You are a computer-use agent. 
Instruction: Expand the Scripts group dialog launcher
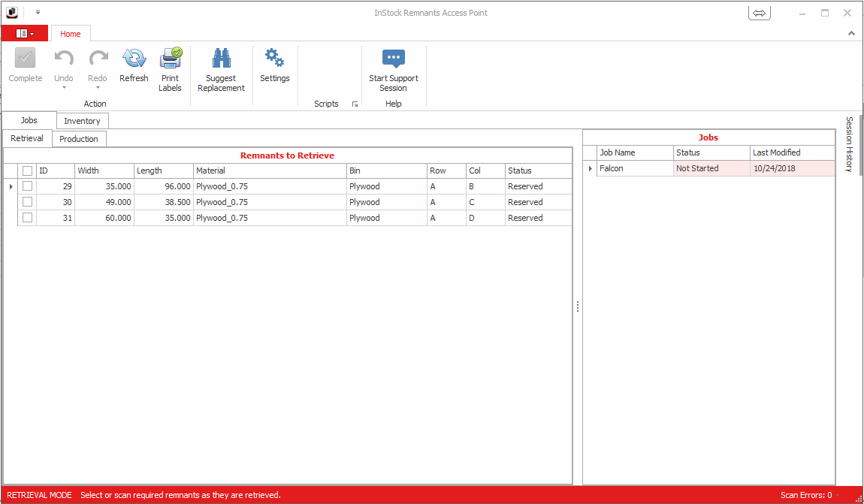pyautogui.click(x=355, y=104)
